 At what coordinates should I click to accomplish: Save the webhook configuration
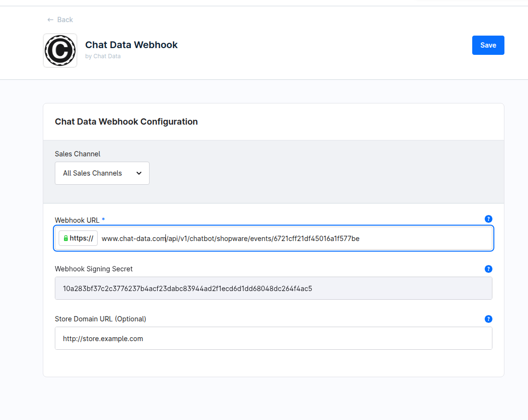pos(488,45)
